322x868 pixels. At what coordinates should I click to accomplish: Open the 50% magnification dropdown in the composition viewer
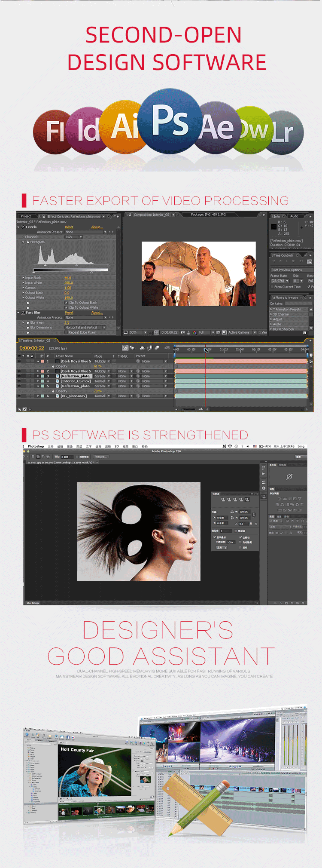(x=137, y=332)
